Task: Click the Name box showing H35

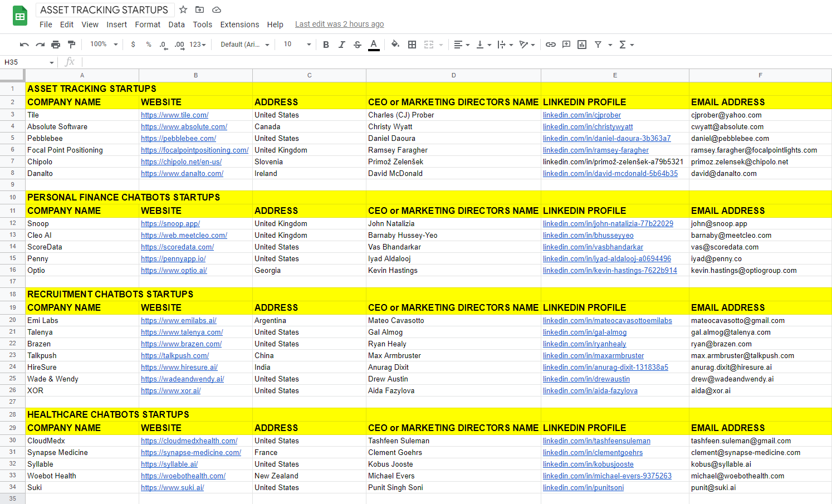Action: 29,62
